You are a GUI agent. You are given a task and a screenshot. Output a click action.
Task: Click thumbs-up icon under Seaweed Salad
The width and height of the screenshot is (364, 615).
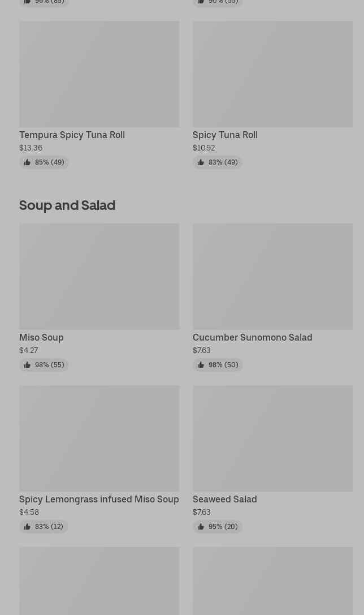point(201,527)
